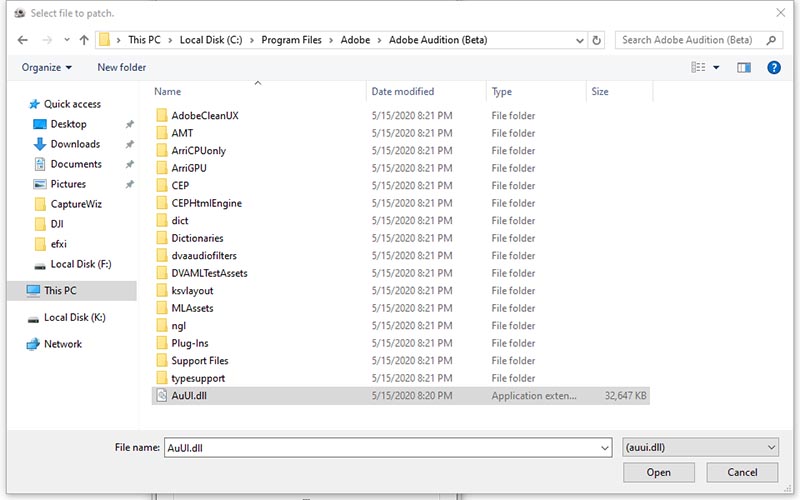Viewport: 800px width, 500px height.
Task: Open the view options dropdown arrow
Action: [716, 67]
